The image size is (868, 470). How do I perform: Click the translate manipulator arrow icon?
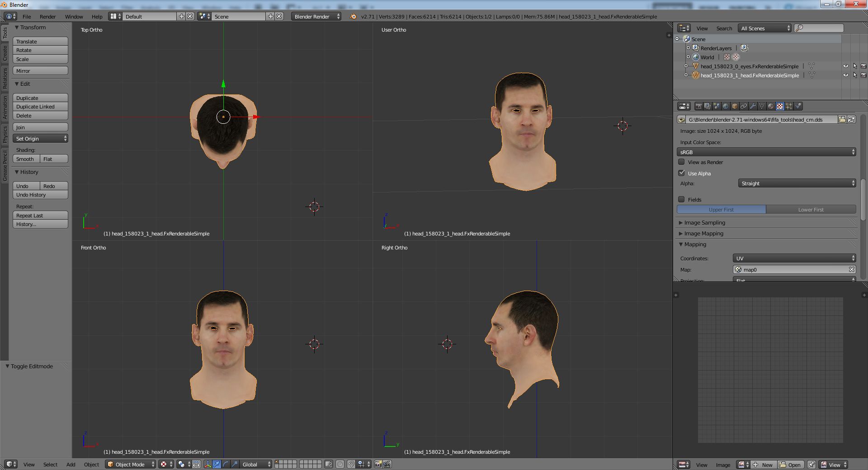pos(217,464)
